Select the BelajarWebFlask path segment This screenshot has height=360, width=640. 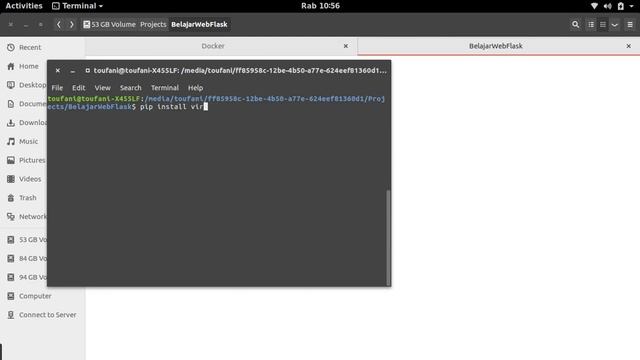pos(199,24)
